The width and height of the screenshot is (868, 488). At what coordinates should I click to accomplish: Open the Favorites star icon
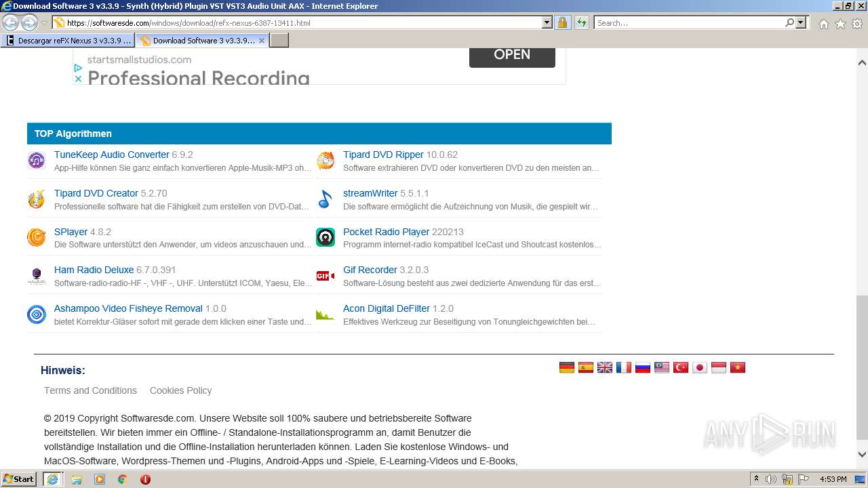[x=840, y=23]
